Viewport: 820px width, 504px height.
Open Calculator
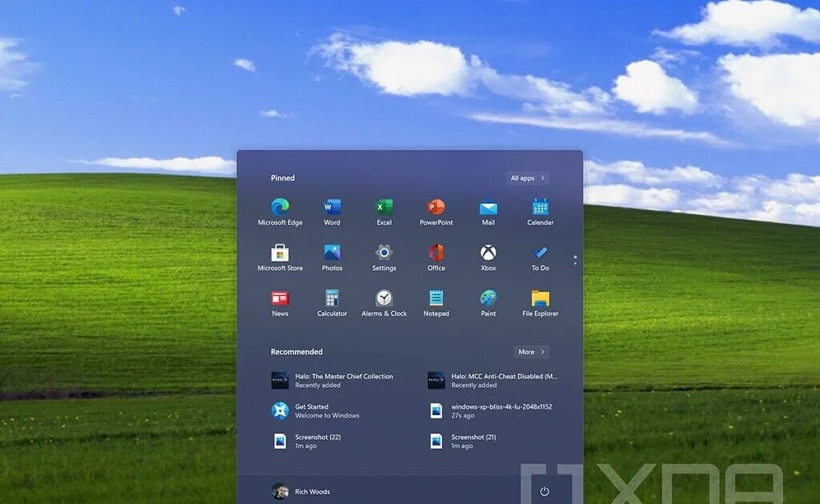pyautogui.click(x=332, y=299)
